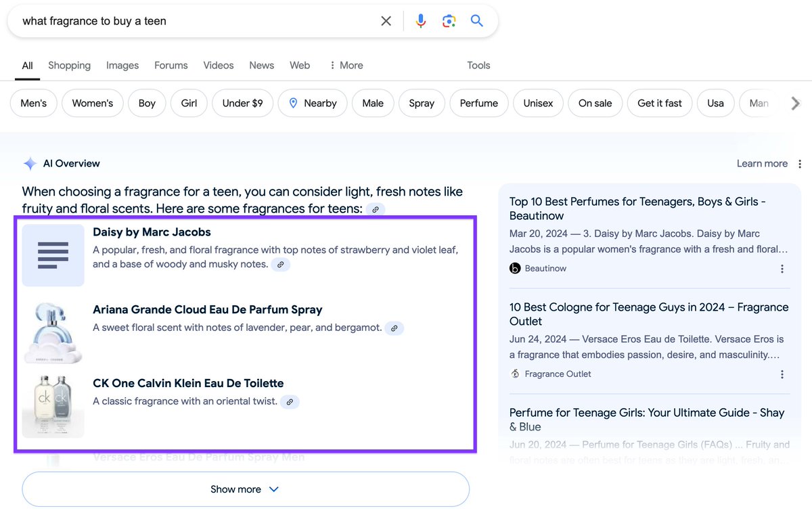Switch to the Images tab

click(122, 66)
